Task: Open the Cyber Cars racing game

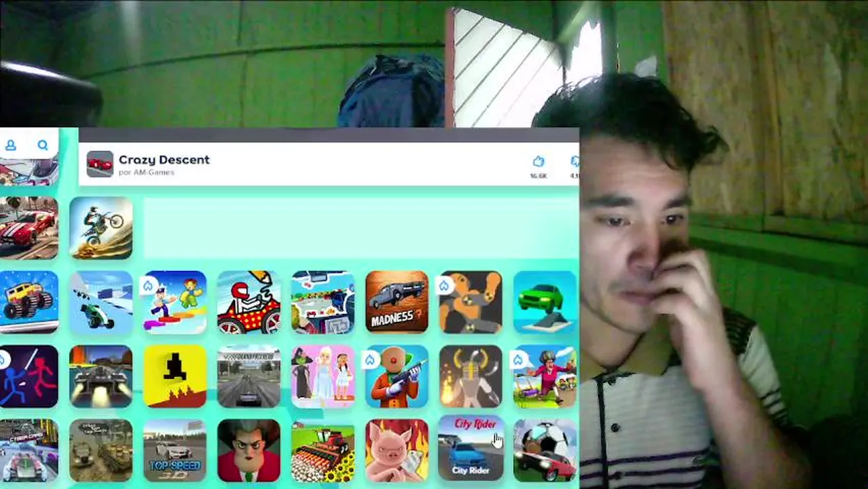Action: click(29, 450)
